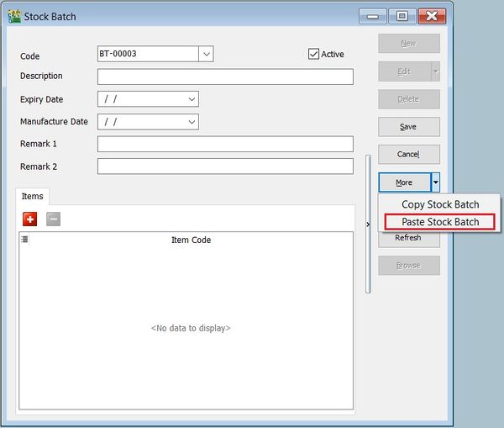Focus the Remark 1 input field

[x=225, y=145]
